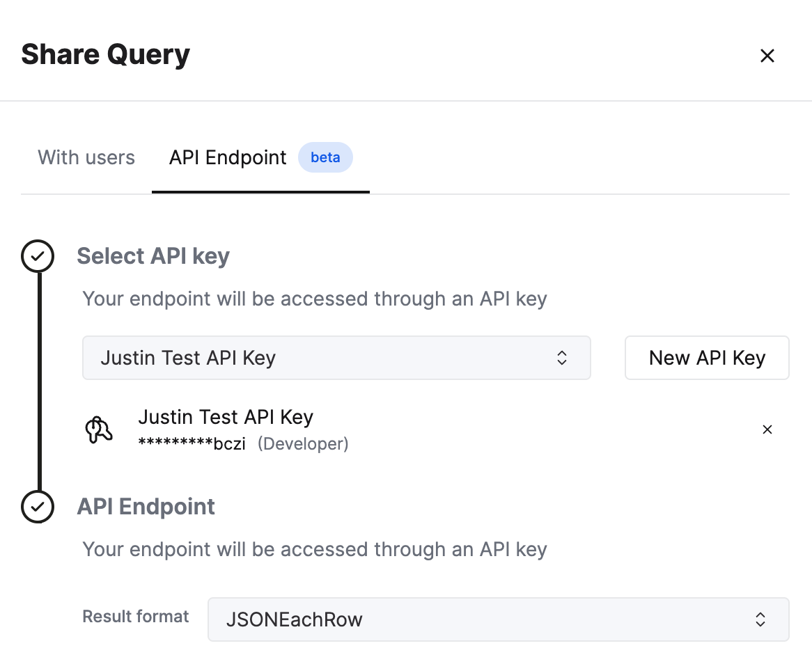Remove the selected Justin Test API Key via its X icon
812x664 pixels.
pyautogui.click(x=767, y=429)
